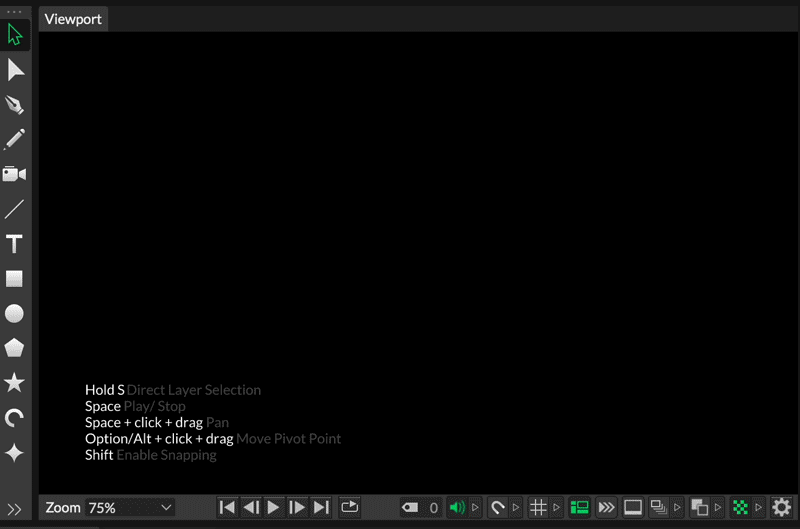Jump to last frame

[321, 508]
